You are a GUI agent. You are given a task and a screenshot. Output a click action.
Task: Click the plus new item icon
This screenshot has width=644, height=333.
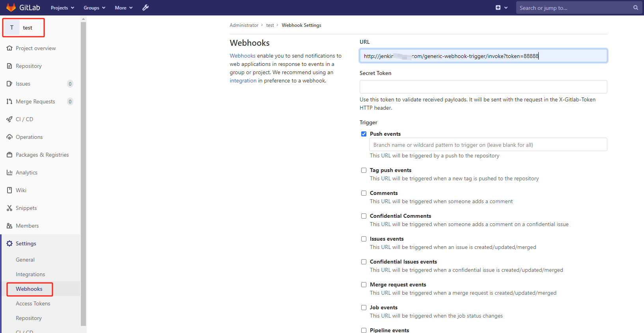[498, 7]
